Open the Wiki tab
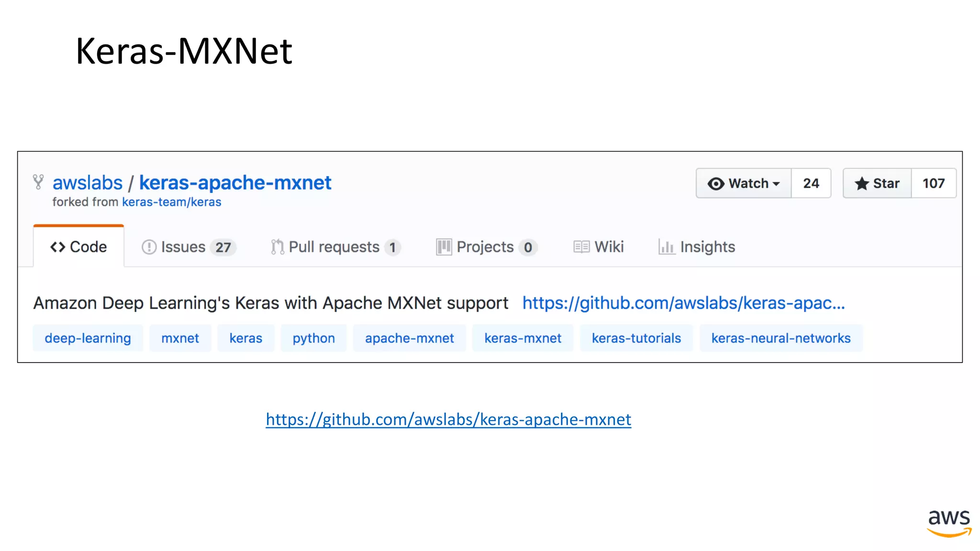980x551 pixels. coord(599,247)
